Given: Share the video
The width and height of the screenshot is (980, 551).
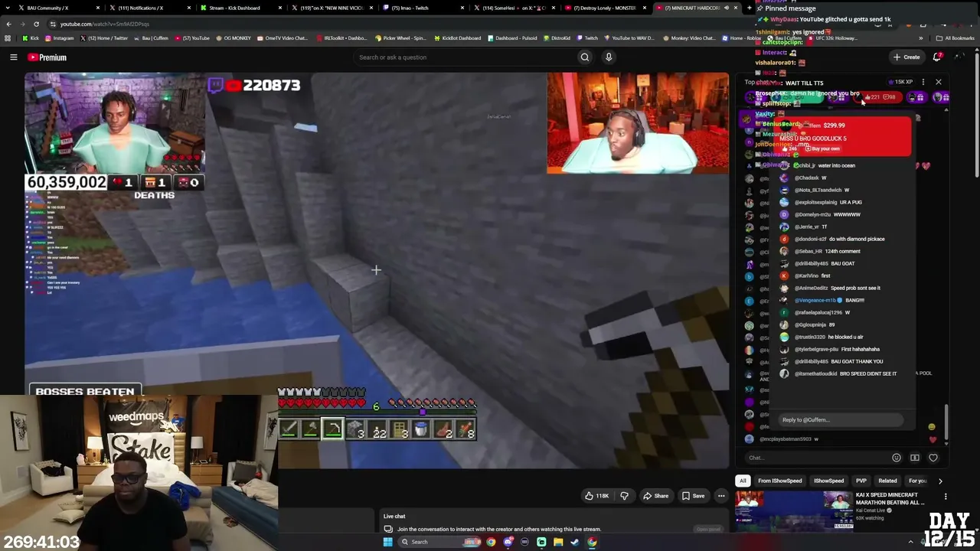Looking at the screenshot, I should tap(655, 496).
